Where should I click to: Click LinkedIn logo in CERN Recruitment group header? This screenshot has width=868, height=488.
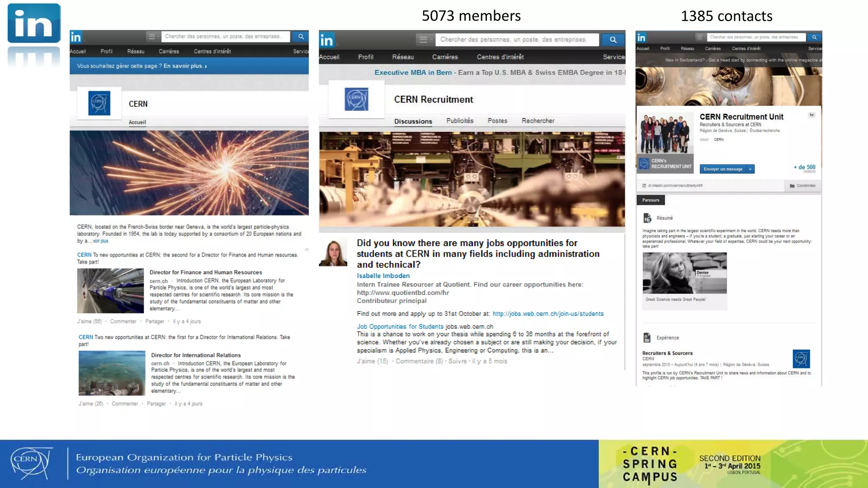pyautogui.click(x=327, y=40)
